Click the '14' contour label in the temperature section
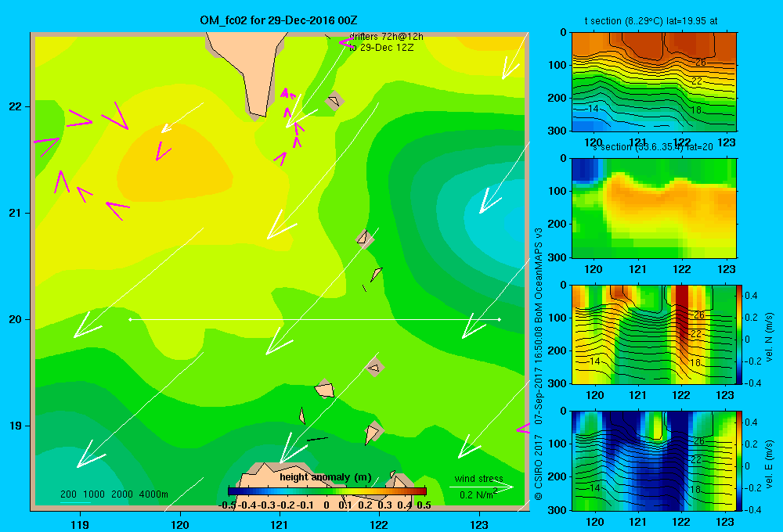This screenshot has width=783, height=532. pos(593,108)
